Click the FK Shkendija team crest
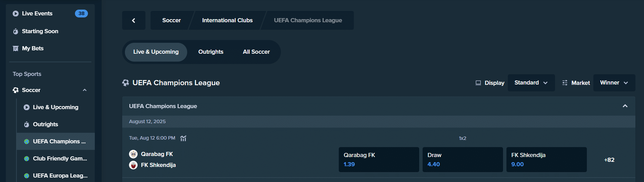644x182 pixels. click(x=133, y=165)
